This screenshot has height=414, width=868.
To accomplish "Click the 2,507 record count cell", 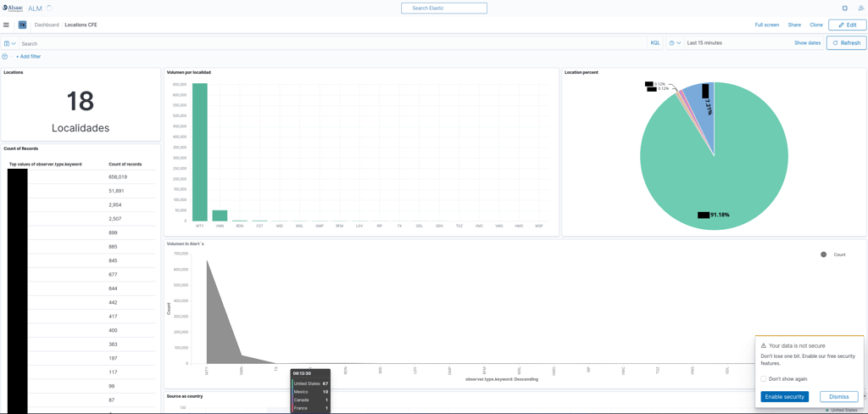I will click(115, 218).
